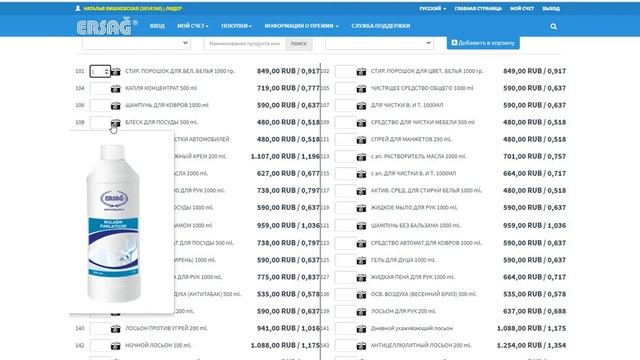Show photo for ОСВ. ВОЗДУХА (ВЕСЕННИЙ БРИЗ)
Screen dimensions: 640x360
pos(361,295)
